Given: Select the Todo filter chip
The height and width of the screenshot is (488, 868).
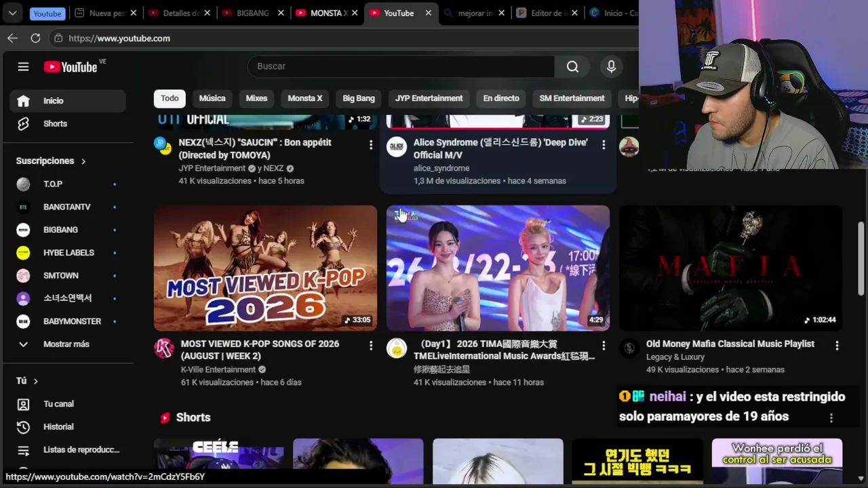Looking at the screenshot, I should [x=170, y=98].
